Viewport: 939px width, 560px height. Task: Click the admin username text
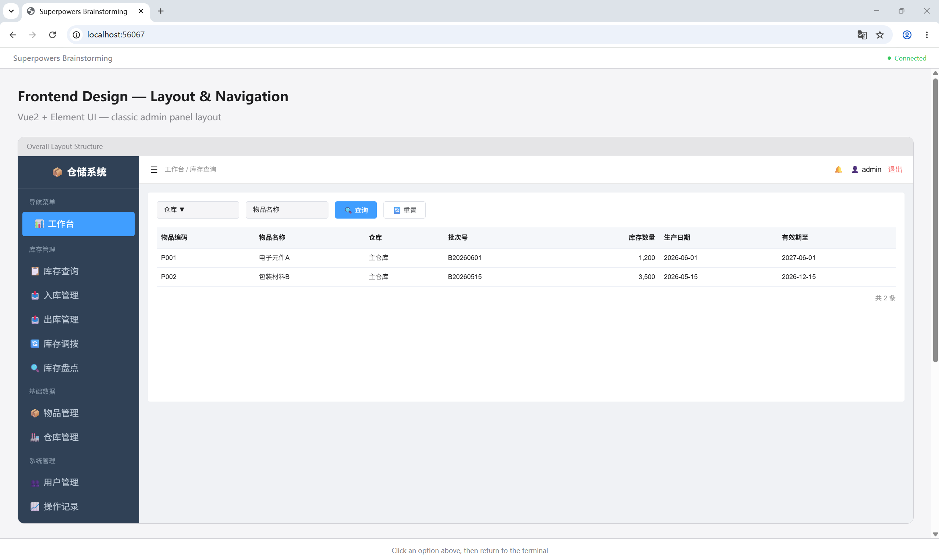tap(871, 169)
